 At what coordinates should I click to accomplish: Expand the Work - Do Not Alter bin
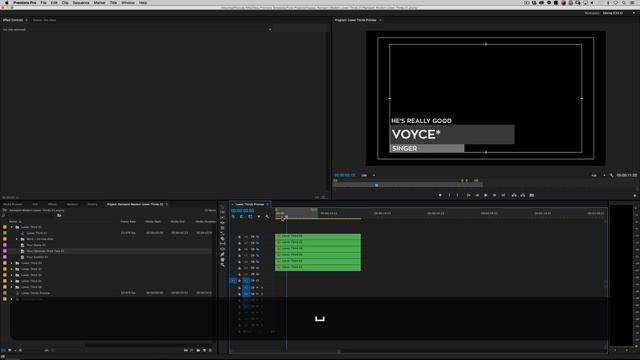click(17, 239)
